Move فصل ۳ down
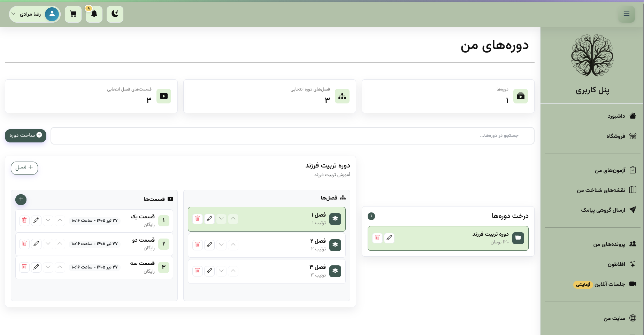 (x=221, y=271)
